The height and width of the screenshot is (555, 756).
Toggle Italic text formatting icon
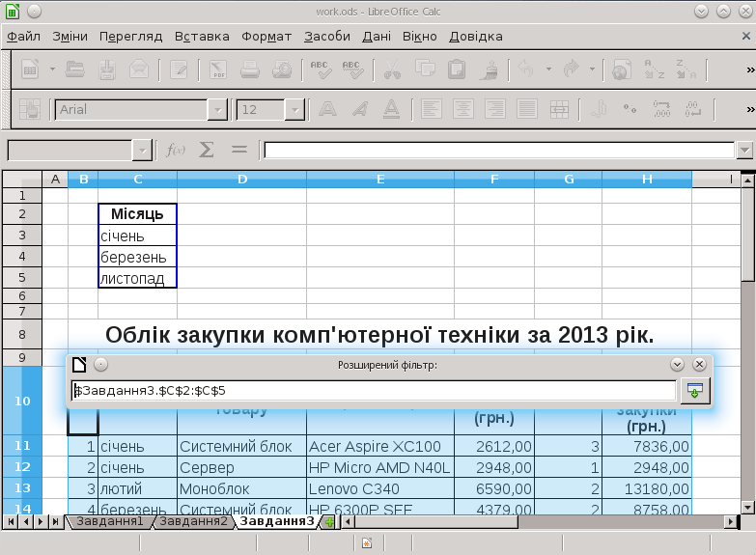click(359, 109)
